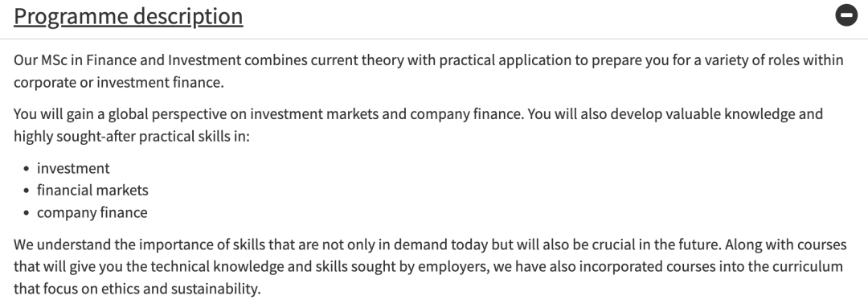Click the word 'Programme' in the heading
868x304 pixels.
(x=68, y=17)
